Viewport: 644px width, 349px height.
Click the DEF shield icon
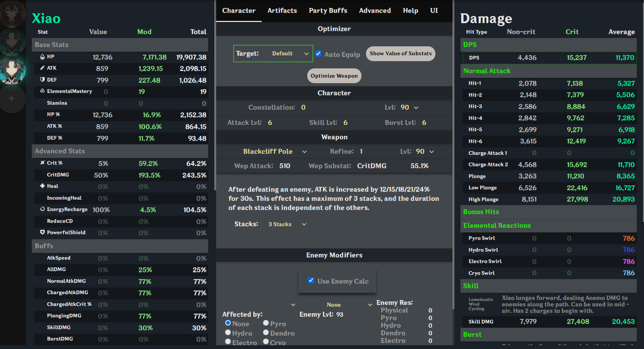click(x=42, y=80)
